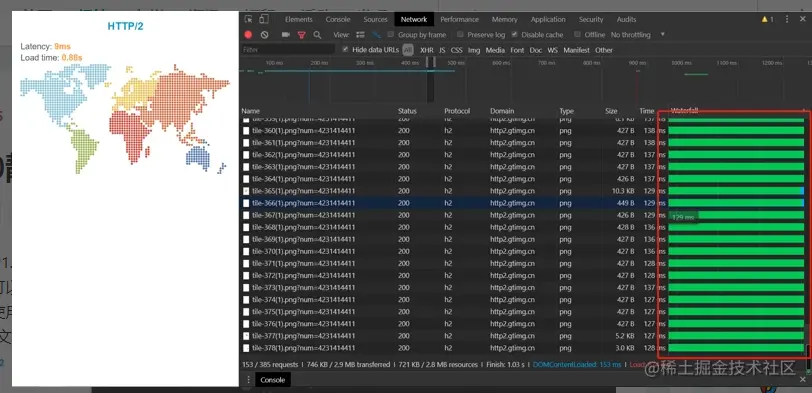Open the warnings indicator showing 1
This screenshot has width=812, height=393.
767,19
